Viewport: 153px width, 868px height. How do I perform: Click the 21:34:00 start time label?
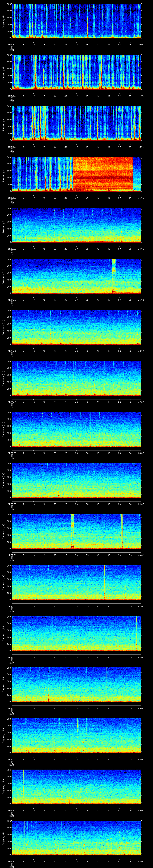click(12, 300)
